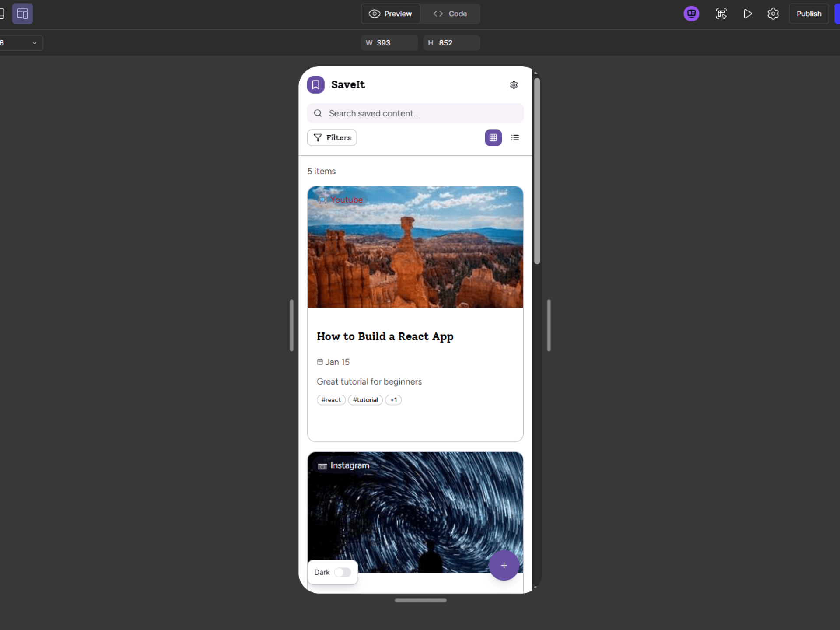
Task: Toggle the Dark mode switch
Action: (343, 572)
